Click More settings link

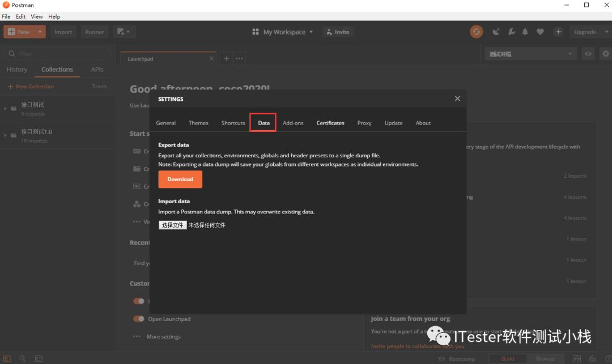coord(164,337)
